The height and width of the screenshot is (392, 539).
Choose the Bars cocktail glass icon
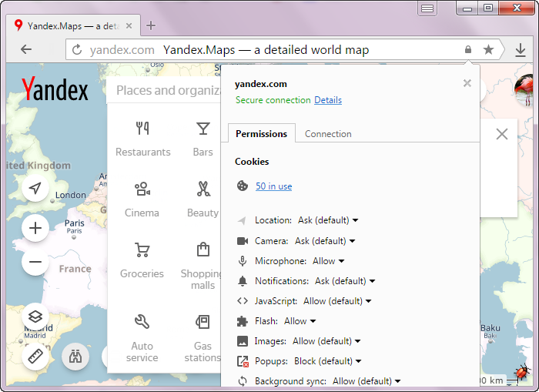pos(203,129)
